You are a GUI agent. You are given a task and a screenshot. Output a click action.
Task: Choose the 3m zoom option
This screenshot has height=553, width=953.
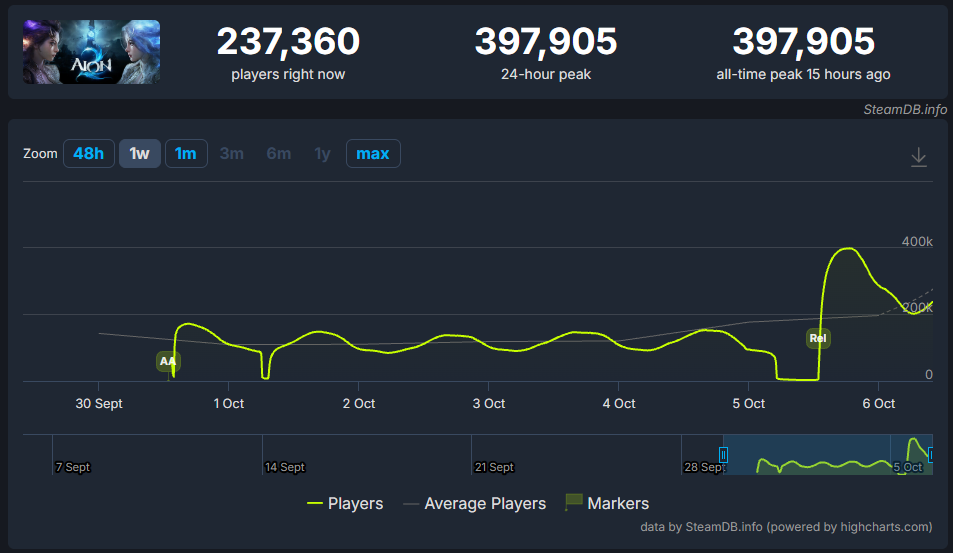coord(232,154)
